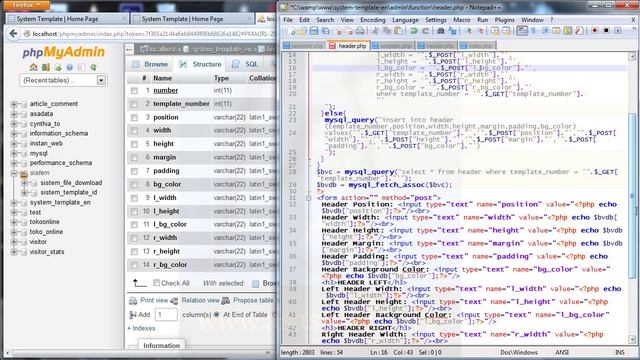Click the Paste icon in Notepad++ toolbar
This screenshot has height=360, width=640.
point(398,31)
